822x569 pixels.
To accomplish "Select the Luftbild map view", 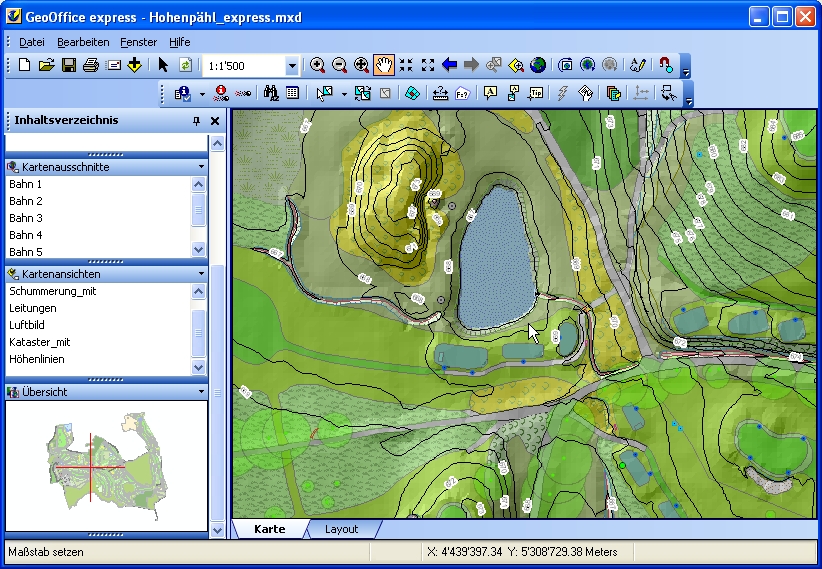I will (29, 325).
